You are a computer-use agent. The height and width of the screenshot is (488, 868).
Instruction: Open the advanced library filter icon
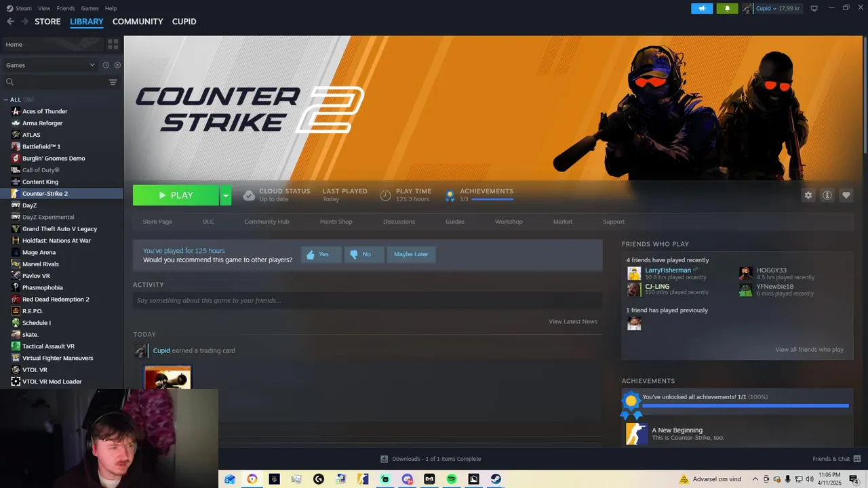click(x=113, y=82)
